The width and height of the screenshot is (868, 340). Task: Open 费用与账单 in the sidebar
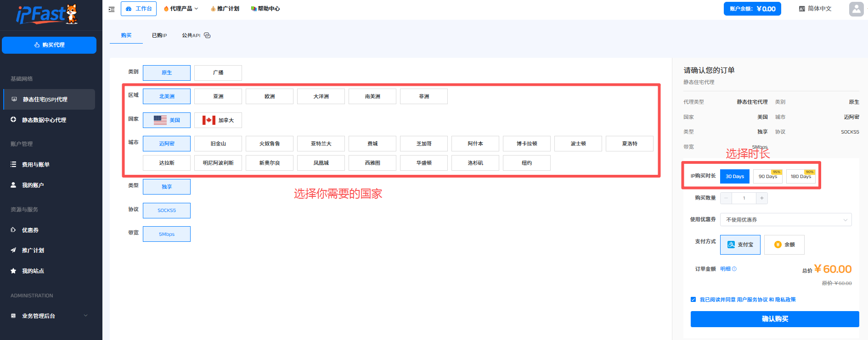coord(36,164)
